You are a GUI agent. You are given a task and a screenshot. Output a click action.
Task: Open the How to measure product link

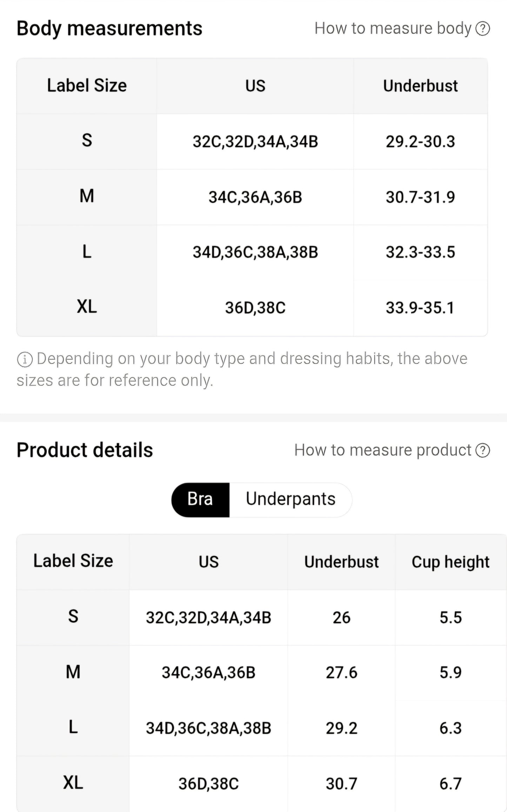pos(382,450)
